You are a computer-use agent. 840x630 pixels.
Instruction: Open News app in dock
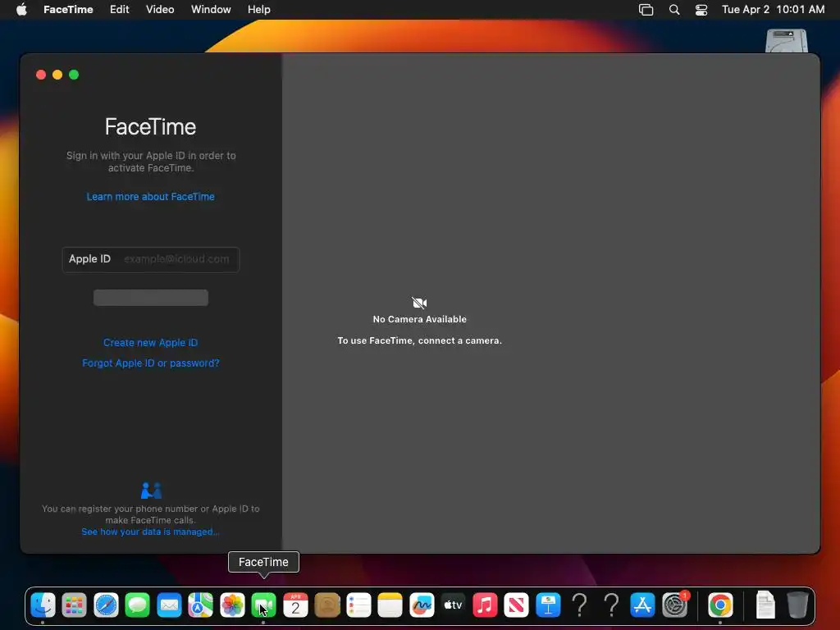[517, 605]
